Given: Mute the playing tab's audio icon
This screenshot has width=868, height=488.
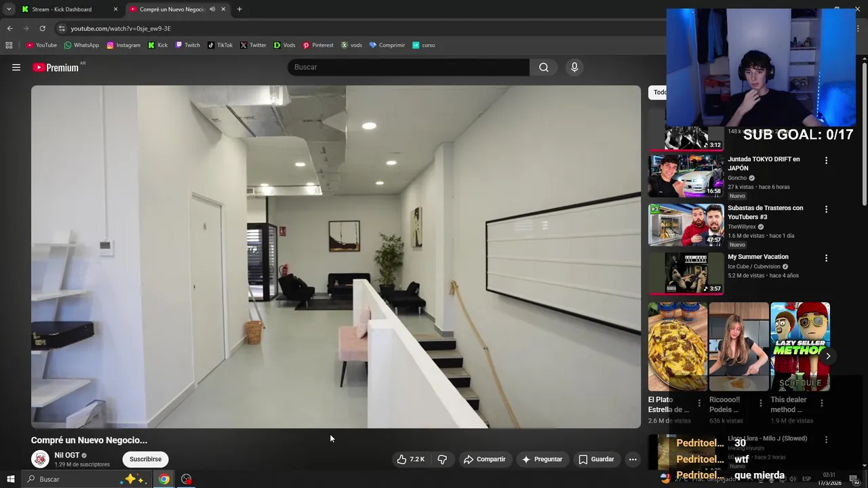Looking at the screenshot, I should click(x=212, y=9).
